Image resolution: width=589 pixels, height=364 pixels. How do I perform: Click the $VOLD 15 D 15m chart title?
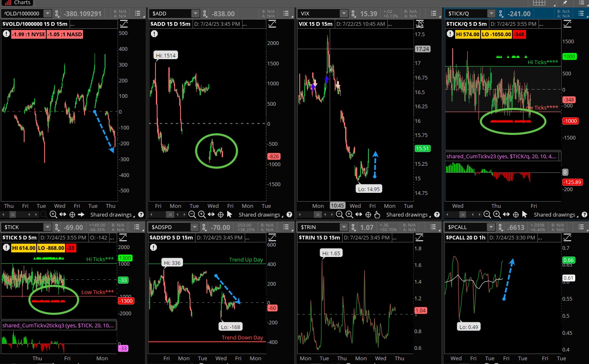(x=35, y=24)
